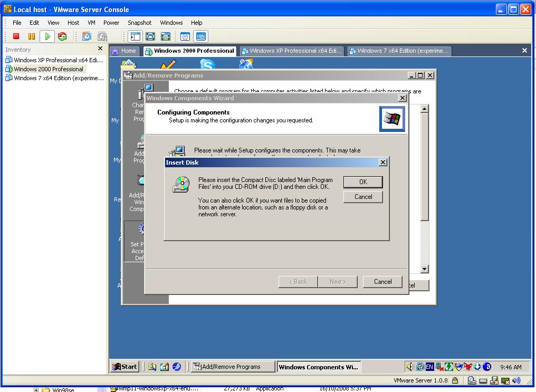Reset the virtual machine

pos(62,36)
